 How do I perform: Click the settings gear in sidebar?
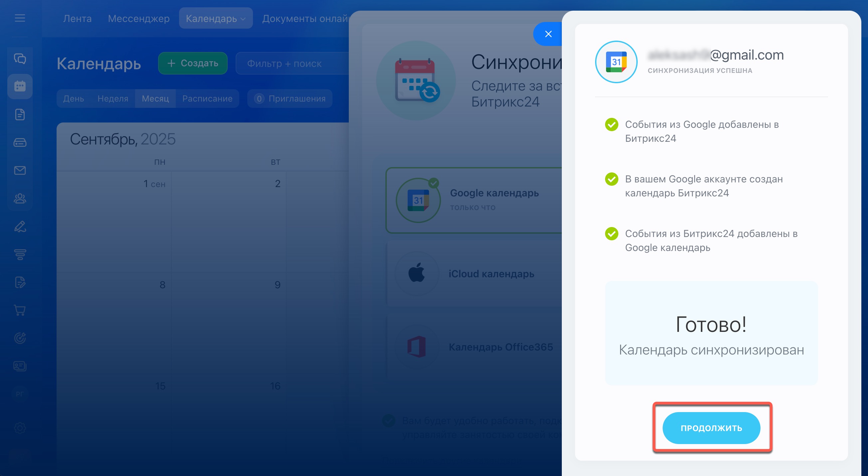(x=20, y=428)
